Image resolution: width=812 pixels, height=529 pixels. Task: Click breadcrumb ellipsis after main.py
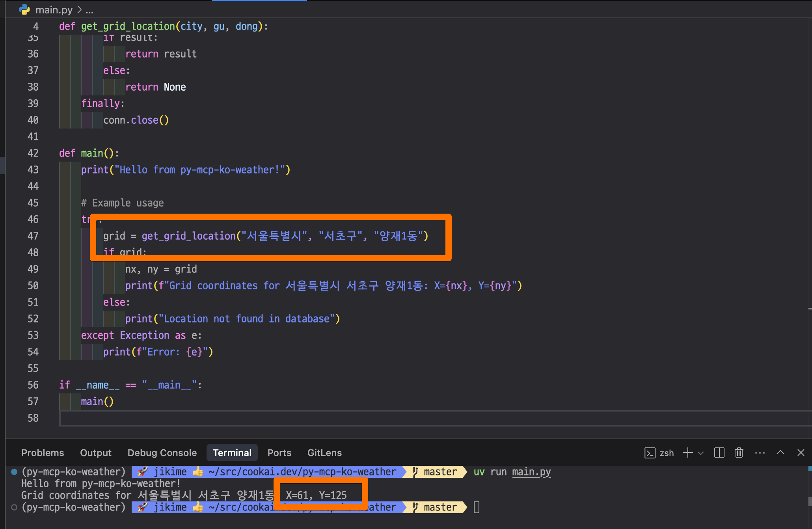89,10
